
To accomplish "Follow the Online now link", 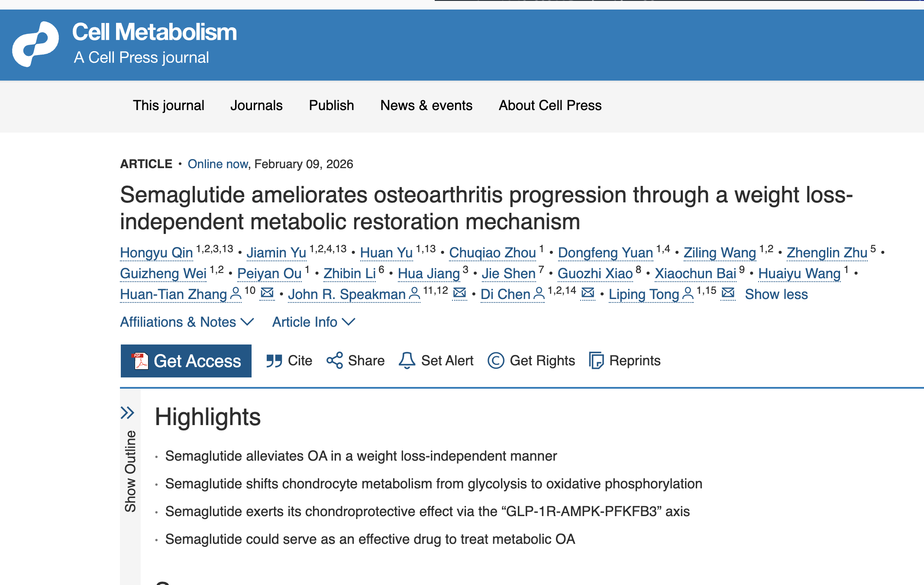I will (x=218, y=164).
